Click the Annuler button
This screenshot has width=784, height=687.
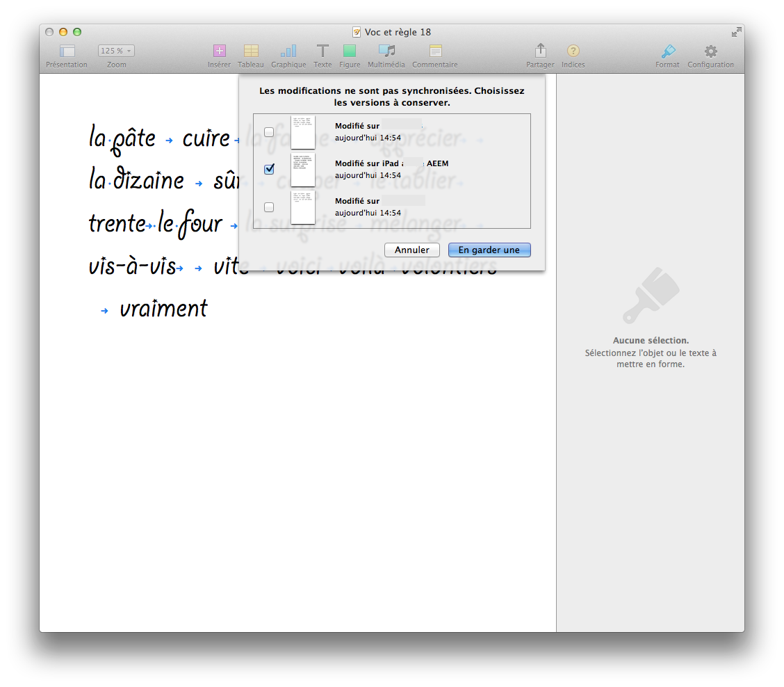click(x=411, y=250)
